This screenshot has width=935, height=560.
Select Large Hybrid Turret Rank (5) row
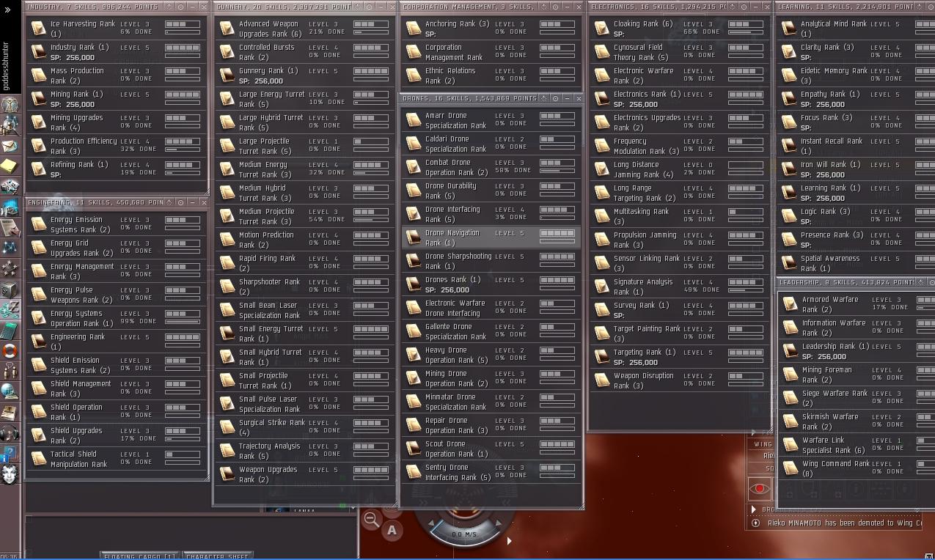coord(305,122)
